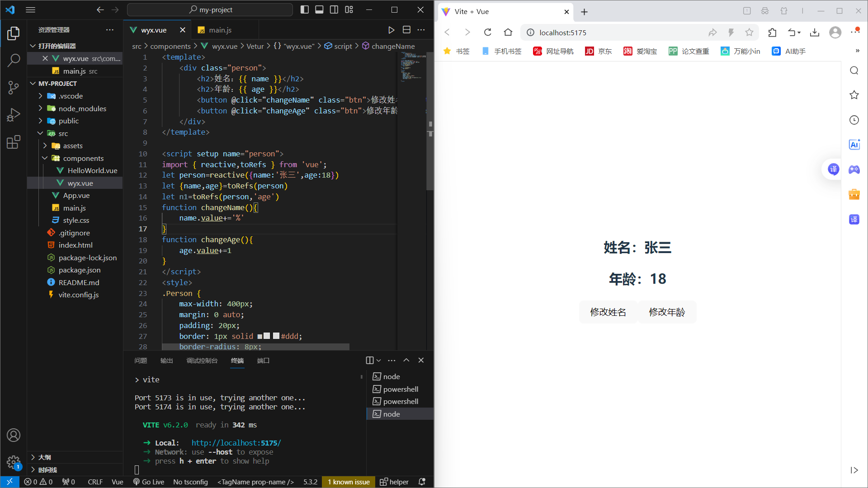Open AI assistant in browser sidebar
Screen dimensions: 868x488
(854, 145)
